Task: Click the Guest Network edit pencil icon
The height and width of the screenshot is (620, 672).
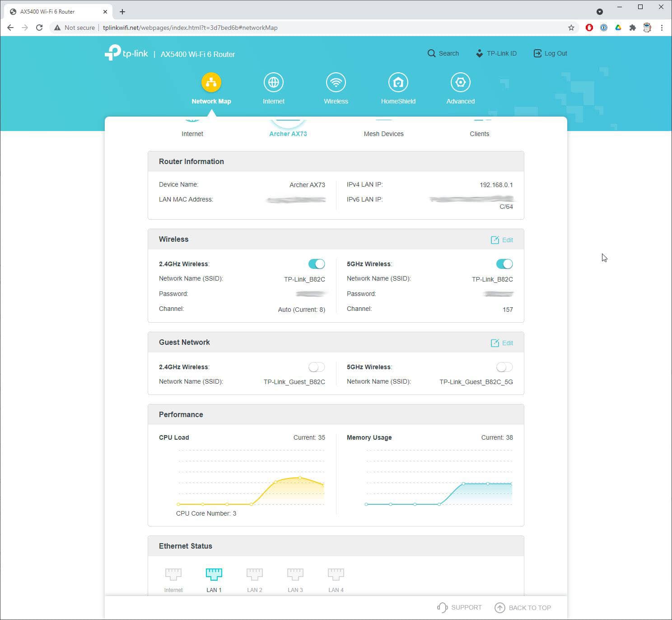Action: coord(495,343)
